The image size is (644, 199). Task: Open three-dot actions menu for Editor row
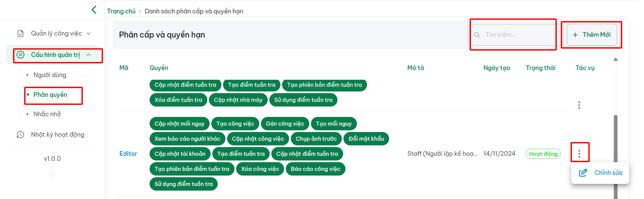coord(579,154)
